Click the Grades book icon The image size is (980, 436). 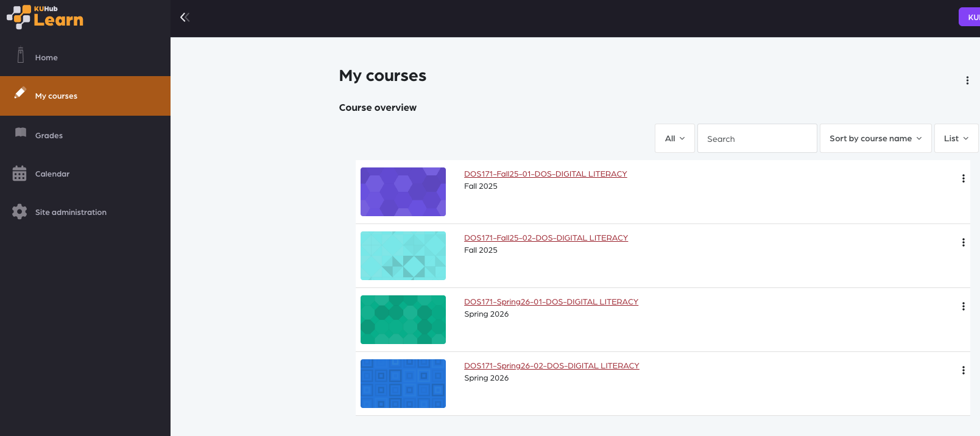click(x=21, y=133)
